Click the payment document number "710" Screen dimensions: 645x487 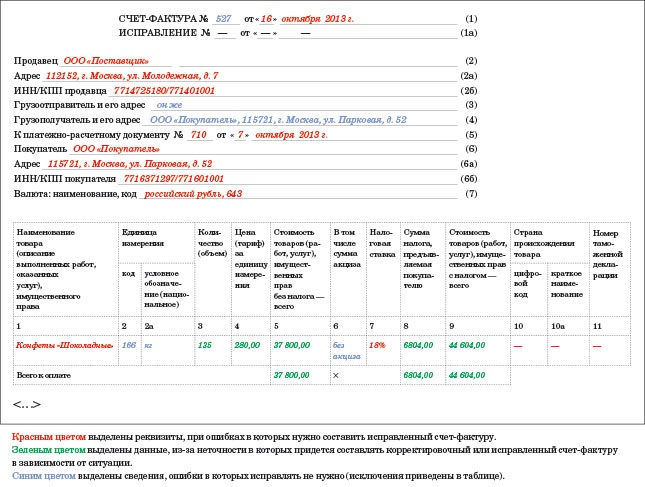198,134
